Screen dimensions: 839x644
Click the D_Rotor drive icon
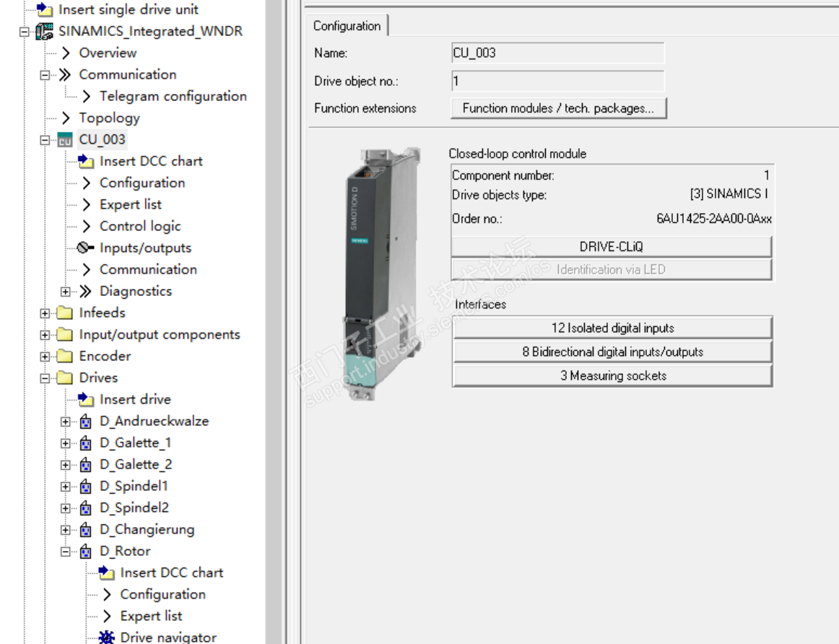[x=86, y=552]
